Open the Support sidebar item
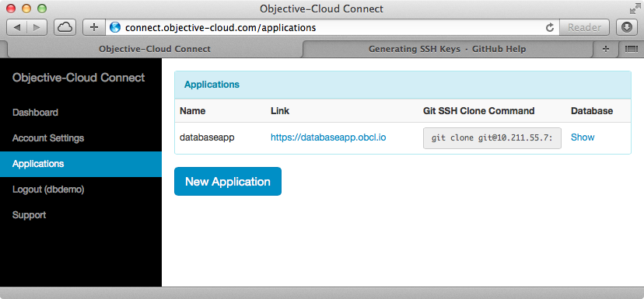 click(29, 215)
